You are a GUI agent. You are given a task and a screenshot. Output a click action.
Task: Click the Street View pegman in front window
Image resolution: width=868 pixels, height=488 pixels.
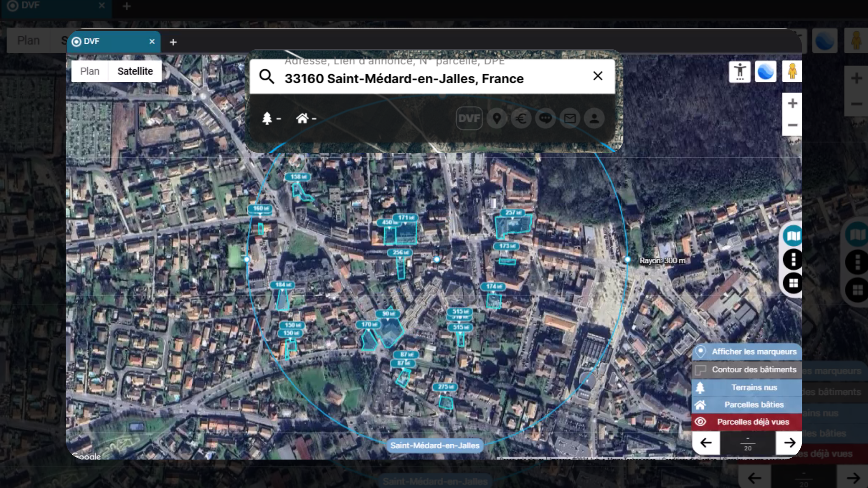[792, 71]
